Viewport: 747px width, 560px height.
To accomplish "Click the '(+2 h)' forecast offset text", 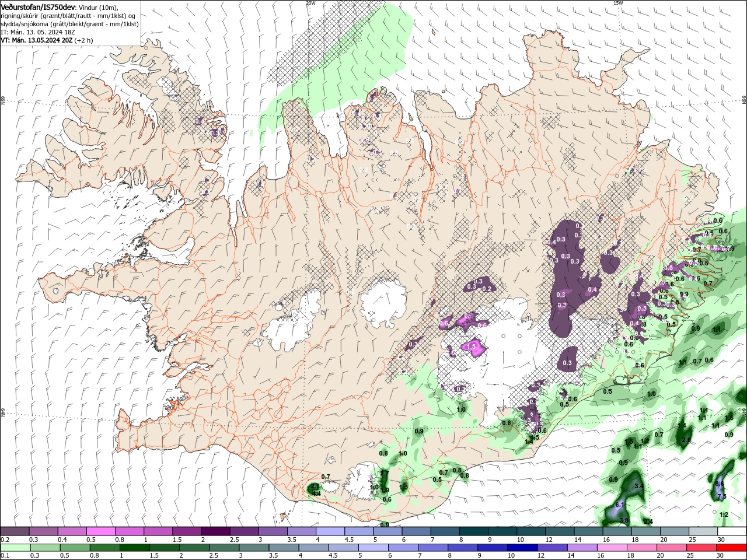I will point(84,40).
